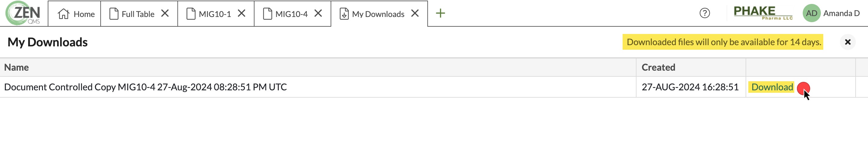The height and width of the screenshot is (154, 868).
Task: Switch to the MIG10-4 tab
Action: (x=285, y=14)
